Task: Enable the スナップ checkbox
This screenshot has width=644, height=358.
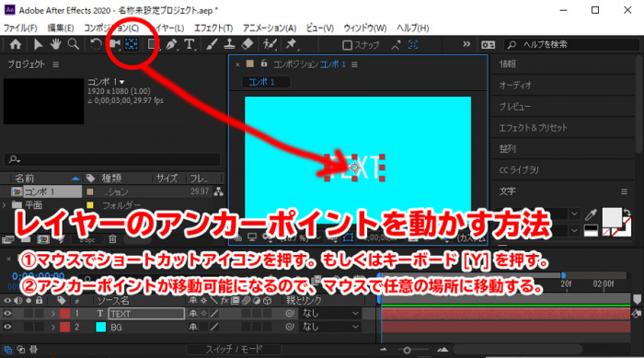Action: coord(347,45)
